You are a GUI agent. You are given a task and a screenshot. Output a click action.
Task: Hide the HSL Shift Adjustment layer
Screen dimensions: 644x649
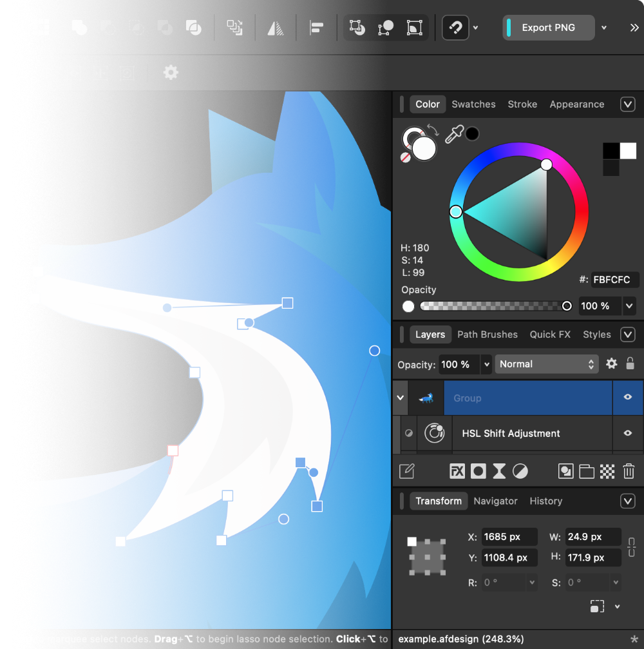[x=627, y=433]
